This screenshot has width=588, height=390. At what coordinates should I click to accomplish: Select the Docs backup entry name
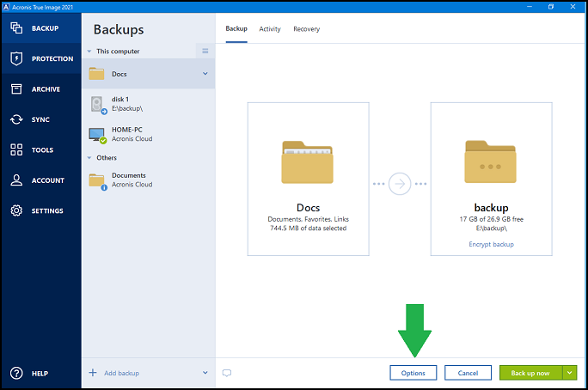coord(119,74)
